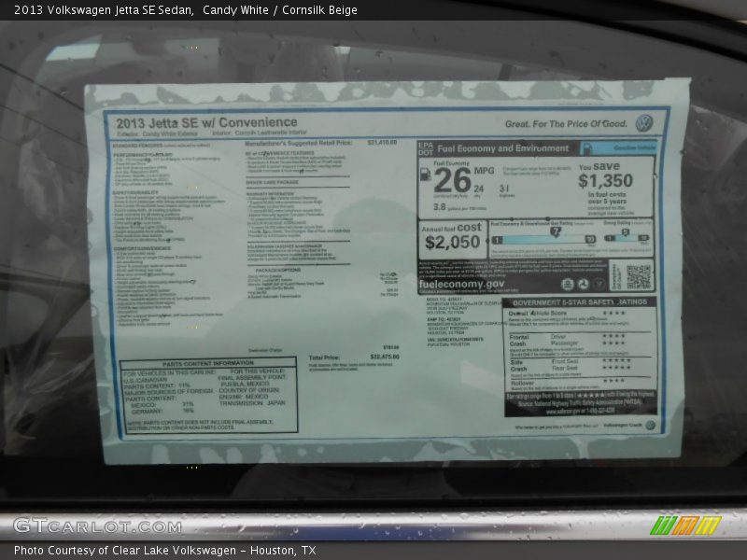Click the '5' marker on the smog rating scale
This screenshot has height=560, width=747.
tap(625, 231)
